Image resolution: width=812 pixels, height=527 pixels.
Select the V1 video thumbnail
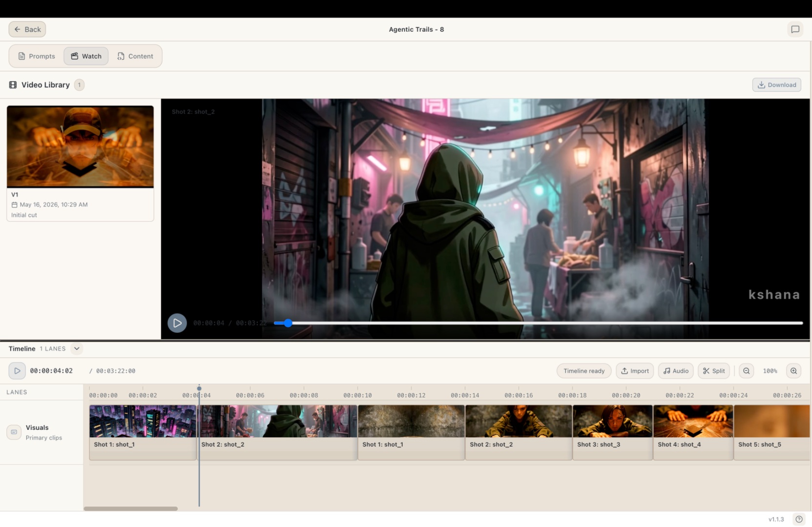pos(80,146)
